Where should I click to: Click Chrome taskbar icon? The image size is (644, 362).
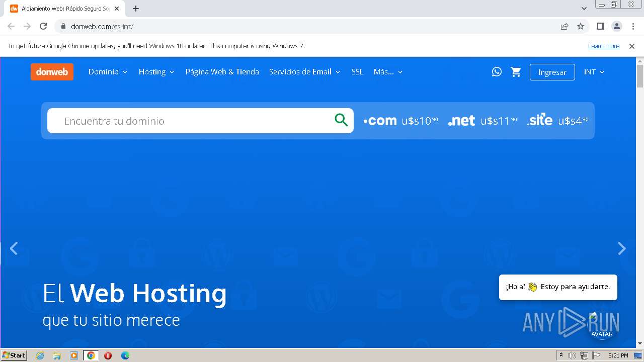(91, 355)
